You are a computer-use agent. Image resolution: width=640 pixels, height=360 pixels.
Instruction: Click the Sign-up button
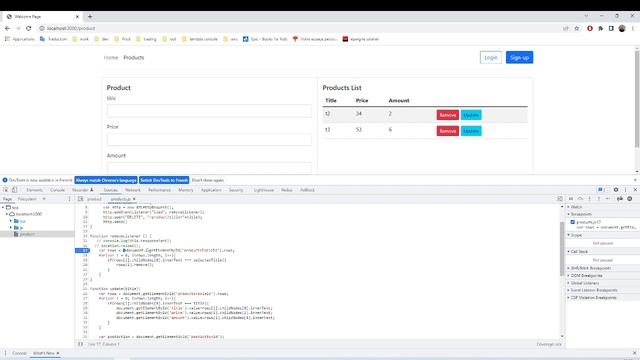coord(519,58)
